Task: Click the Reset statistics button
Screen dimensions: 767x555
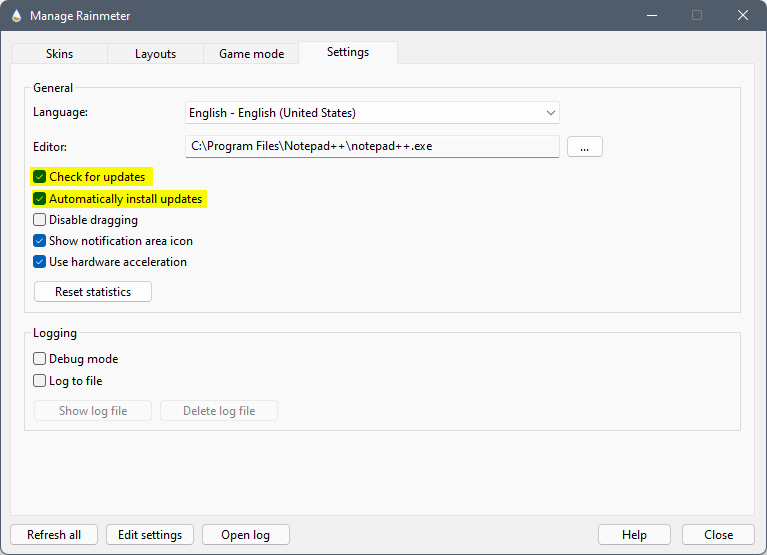Action: (x=93, y=292)
